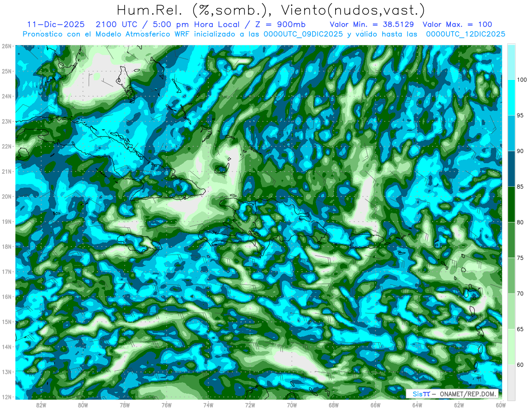This screenshot has height=411, width=532.
Task: Click the latitude label '25N'
Action: click(7, 71)
